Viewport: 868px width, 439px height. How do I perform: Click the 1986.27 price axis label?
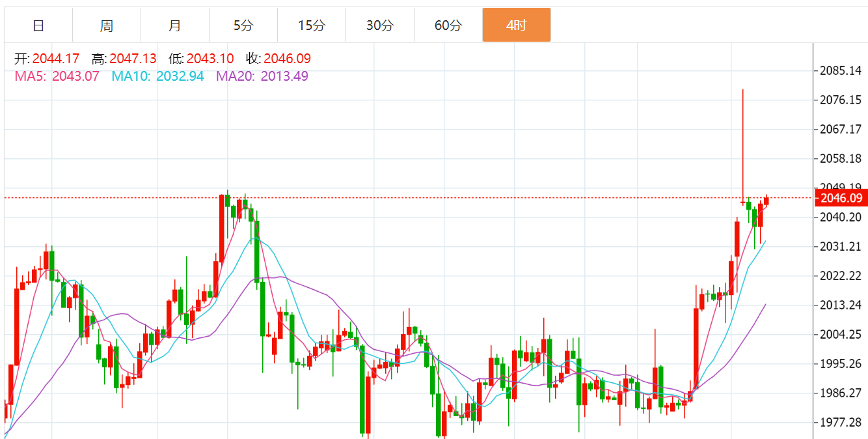tap(841, 393)
